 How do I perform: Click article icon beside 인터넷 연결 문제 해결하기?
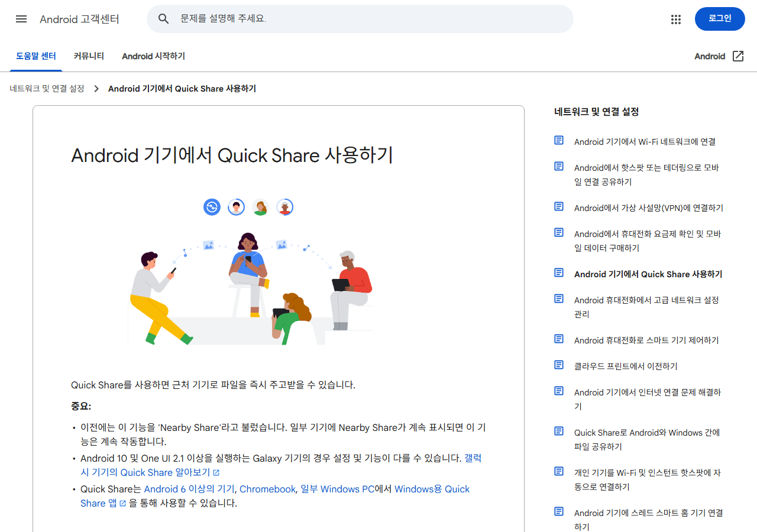click(559, 391)
